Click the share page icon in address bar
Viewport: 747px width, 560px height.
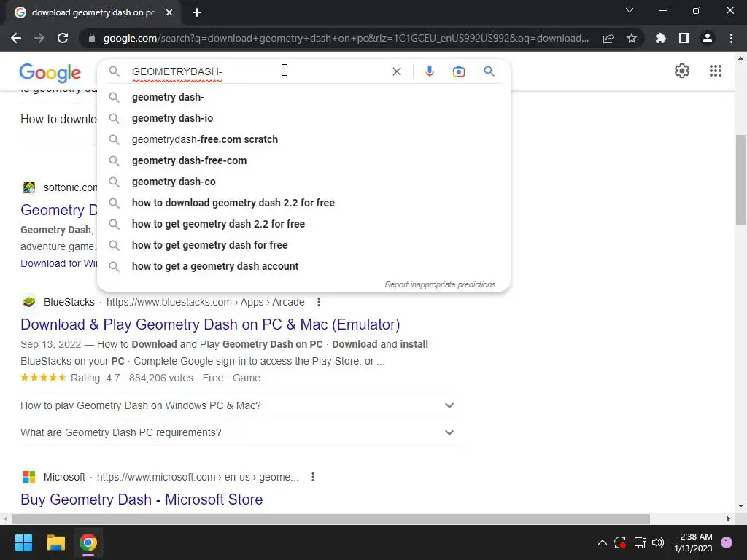pos(608,38)
